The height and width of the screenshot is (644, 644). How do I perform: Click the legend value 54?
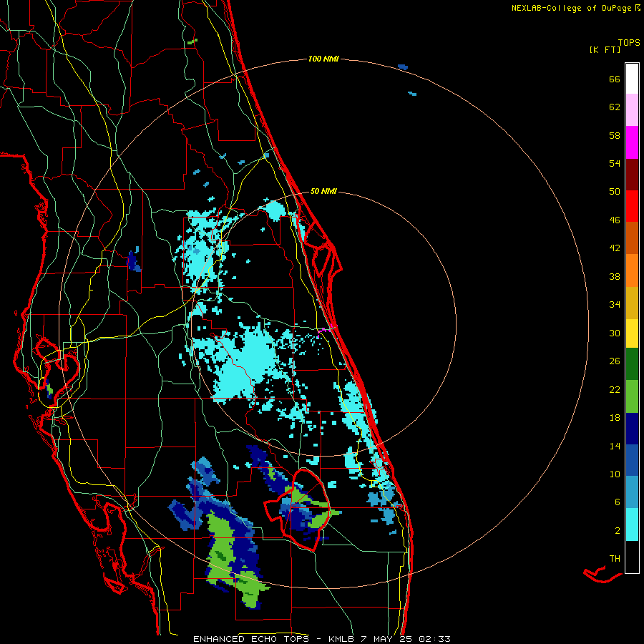click(x=615, y=163)
